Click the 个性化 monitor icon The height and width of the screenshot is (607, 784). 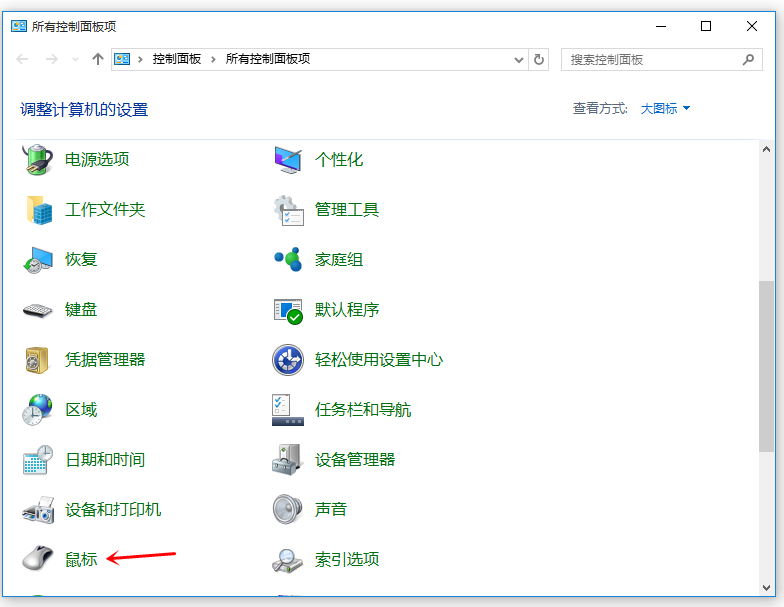[x=288, y=160]
